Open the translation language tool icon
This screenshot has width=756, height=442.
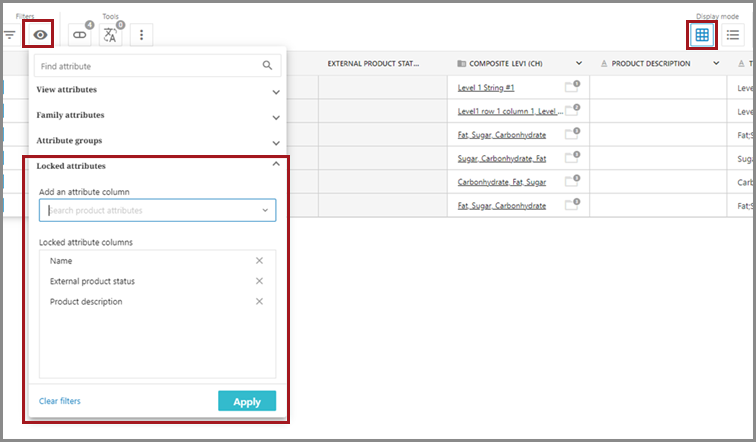(x=110, y=35)
